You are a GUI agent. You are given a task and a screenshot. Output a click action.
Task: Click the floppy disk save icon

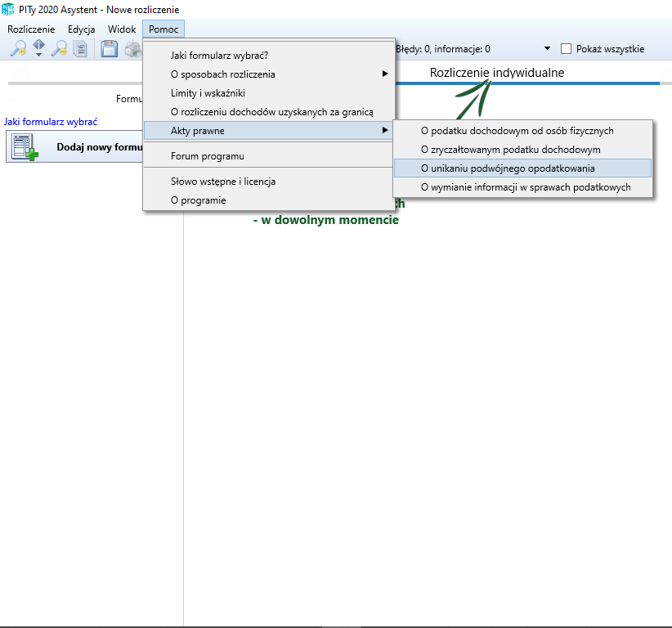[109, 49]
